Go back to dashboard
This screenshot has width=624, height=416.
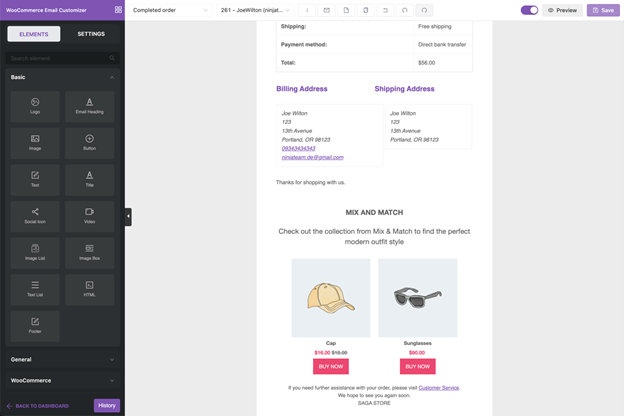coord(38,406)
